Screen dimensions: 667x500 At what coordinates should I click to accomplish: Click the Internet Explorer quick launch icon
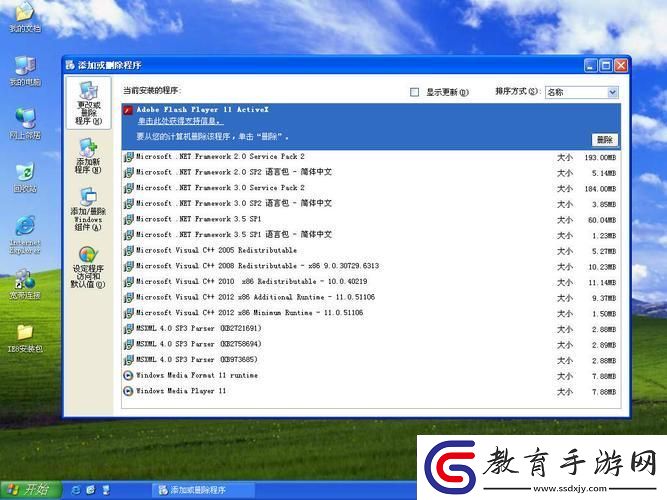pos(76,490)
